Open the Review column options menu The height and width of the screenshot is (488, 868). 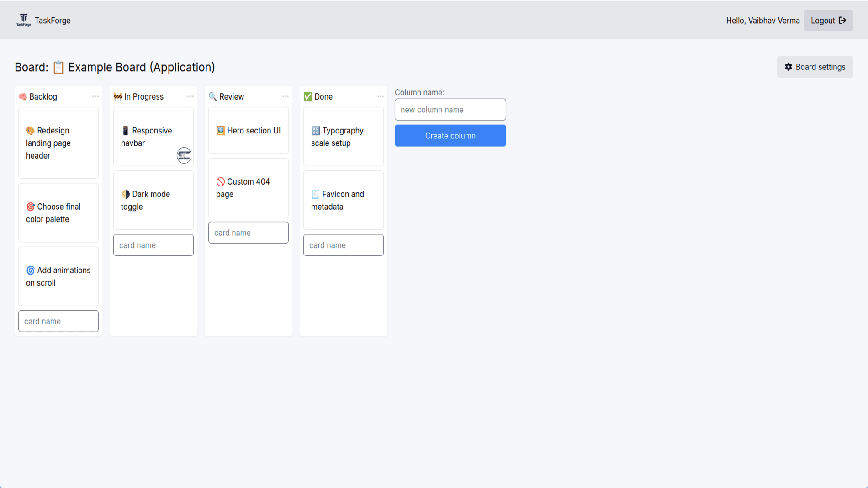pos(286,96)
